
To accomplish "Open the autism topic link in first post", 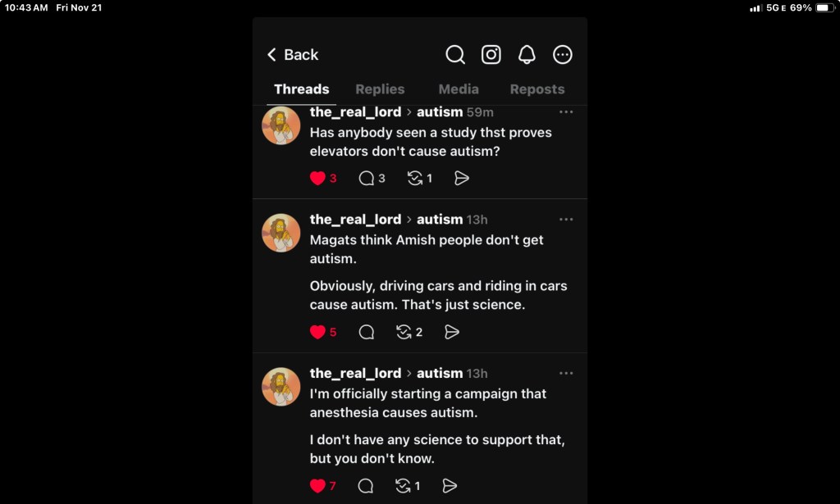I will 440,112.
